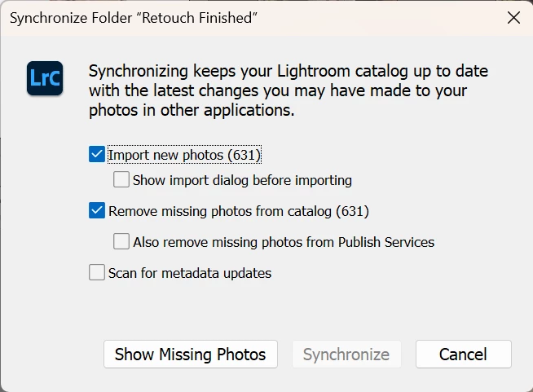533x392 pixels.
Task: Cancel the synchronize folder dialog
Action: click(x=463, y=355)
